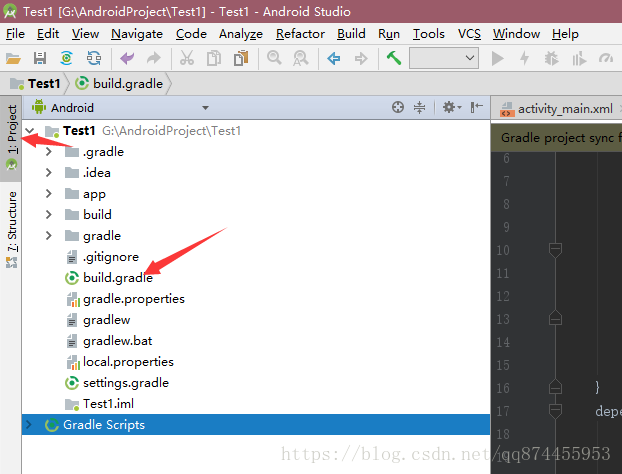Switch to the activity_main.xml editor tab
Image resolution: width=622 pixels, height=474 pixels.
click(557, 108)
